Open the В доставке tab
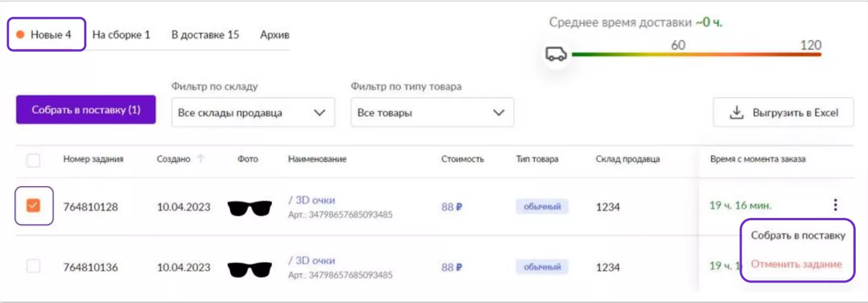This screenshot has height=303, width=868. coord(205,35)
